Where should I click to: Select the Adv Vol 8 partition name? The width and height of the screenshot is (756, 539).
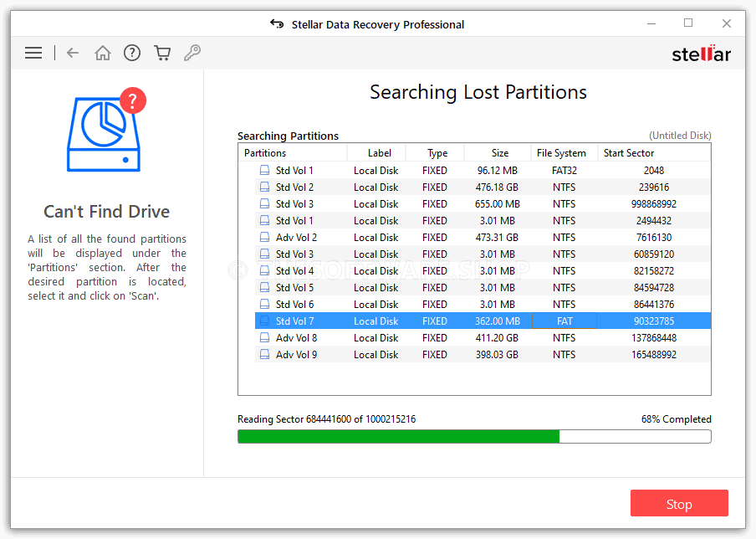tap(297, 338)
